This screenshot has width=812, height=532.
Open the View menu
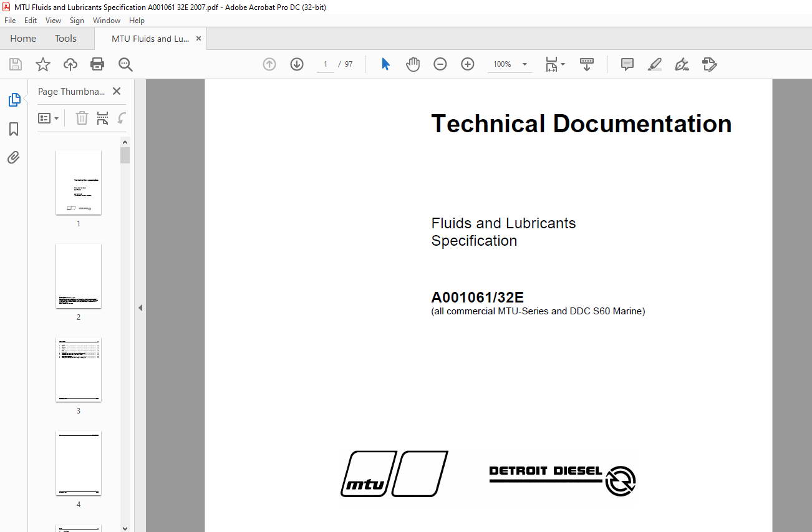coord(54,21)
